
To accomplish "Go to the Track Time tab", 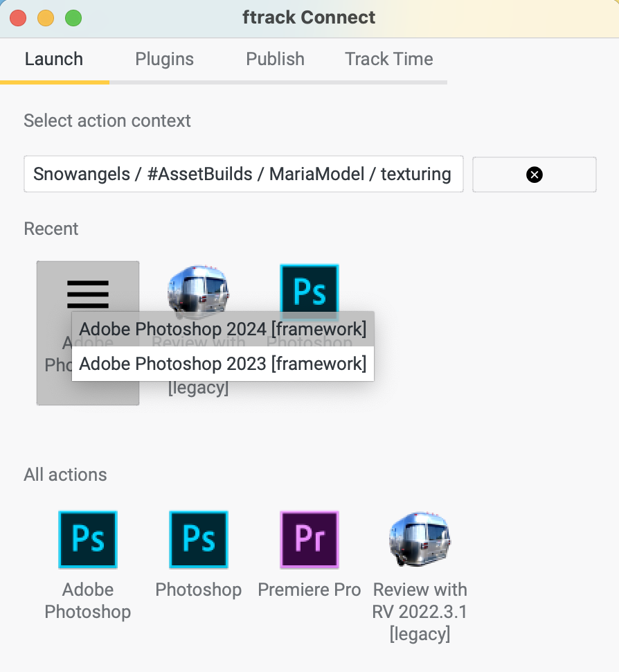I will pos(389,59).
